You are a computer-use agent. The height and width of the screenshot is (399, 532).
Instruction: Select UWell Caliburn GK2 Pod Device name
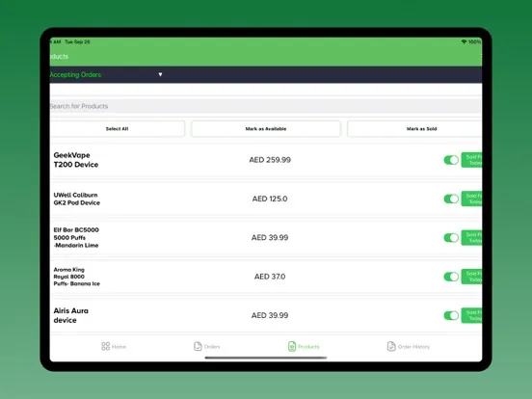(x=77, y=199)
